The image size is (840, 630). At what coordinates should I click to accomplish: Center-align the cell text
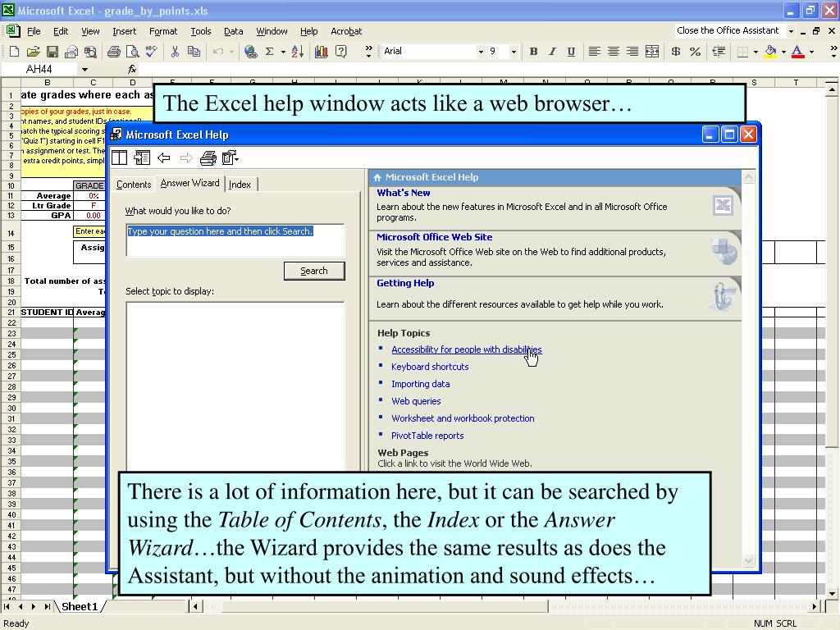tap(614, 52)
